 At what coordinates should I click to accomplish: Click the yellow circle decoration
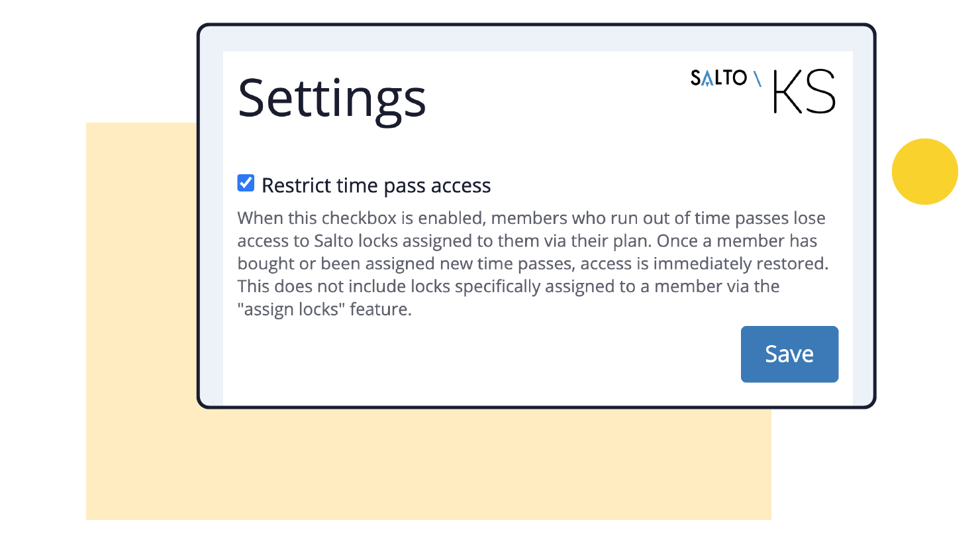pyautogui.click(x=925, y=172)
